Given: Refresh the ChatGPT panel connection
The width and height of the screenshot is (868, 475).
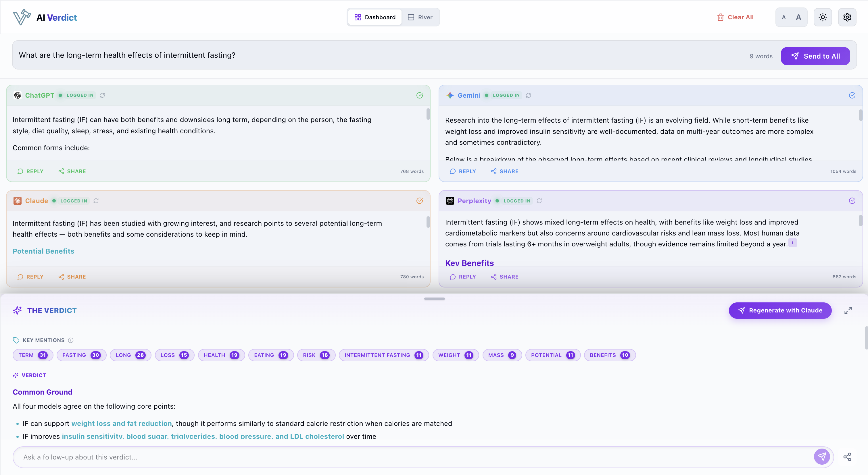Looking at the screenshot, I should pos(102,95).
